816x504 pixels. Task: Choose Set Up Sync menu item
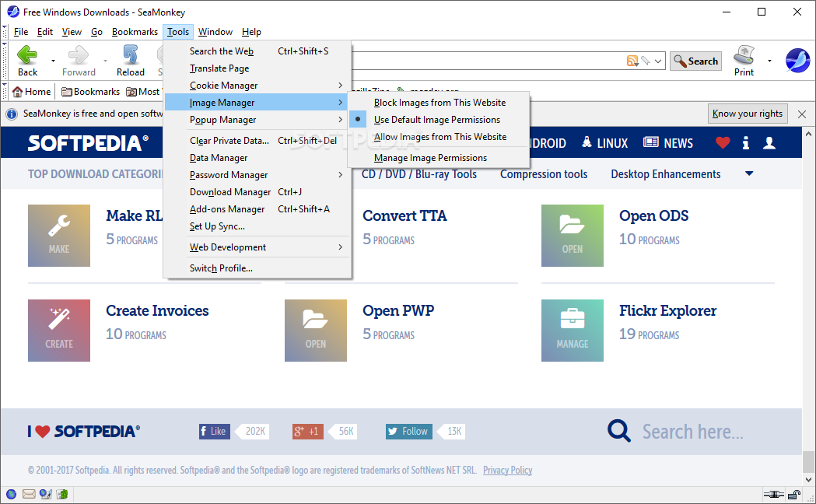click(257, 226)
